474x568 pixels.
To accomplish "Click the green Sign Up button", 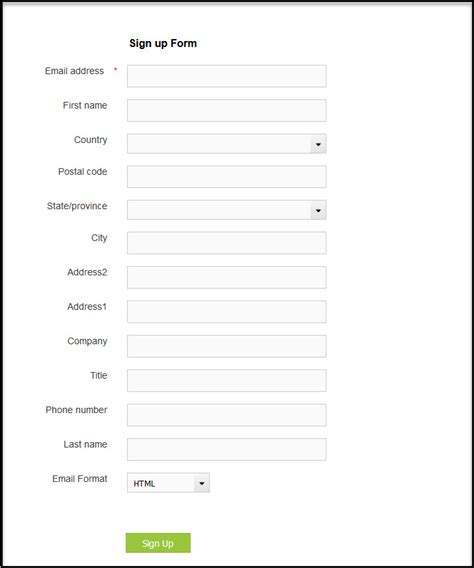I will [x=158, y=543].
